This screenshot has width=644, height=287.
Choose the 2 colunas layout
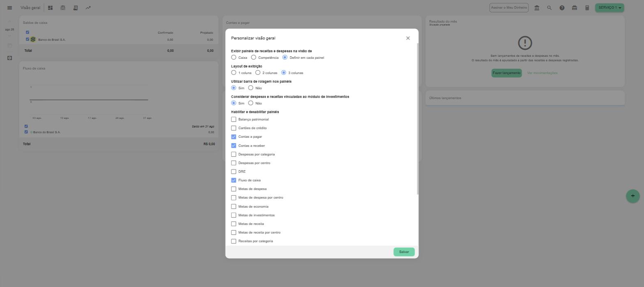(258, 73)
